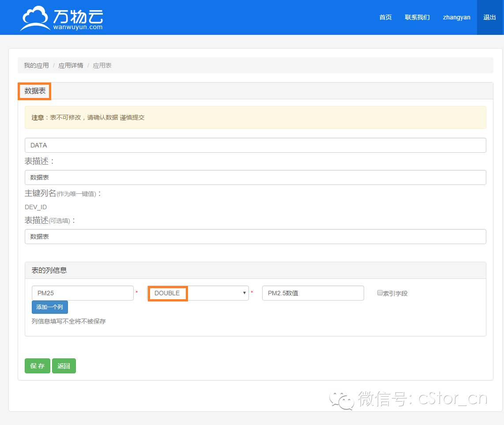Open the 联系我们 navigation link

417,17
